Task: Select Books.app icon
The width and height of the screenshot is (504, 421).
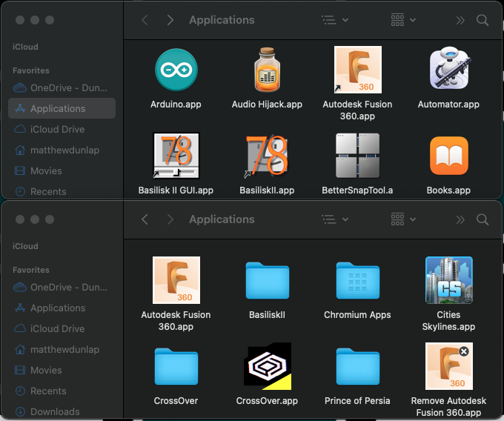Action: click(449, 156)
